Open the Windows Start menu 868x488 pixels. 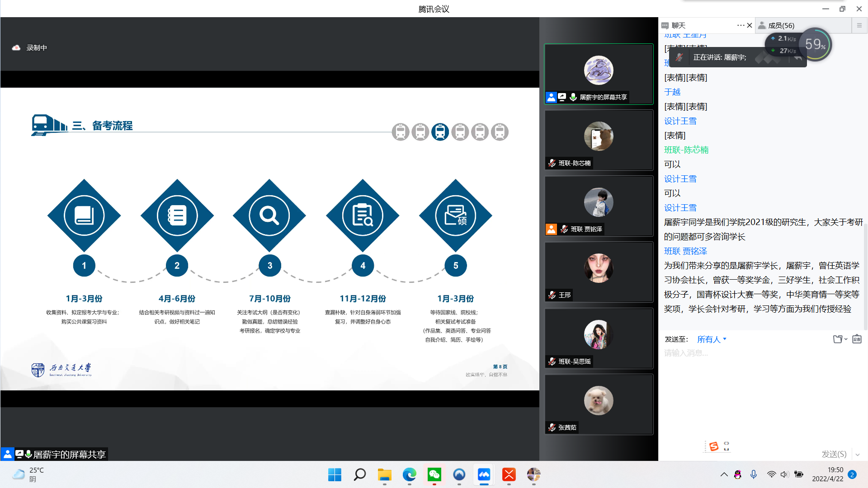[335, 474]
